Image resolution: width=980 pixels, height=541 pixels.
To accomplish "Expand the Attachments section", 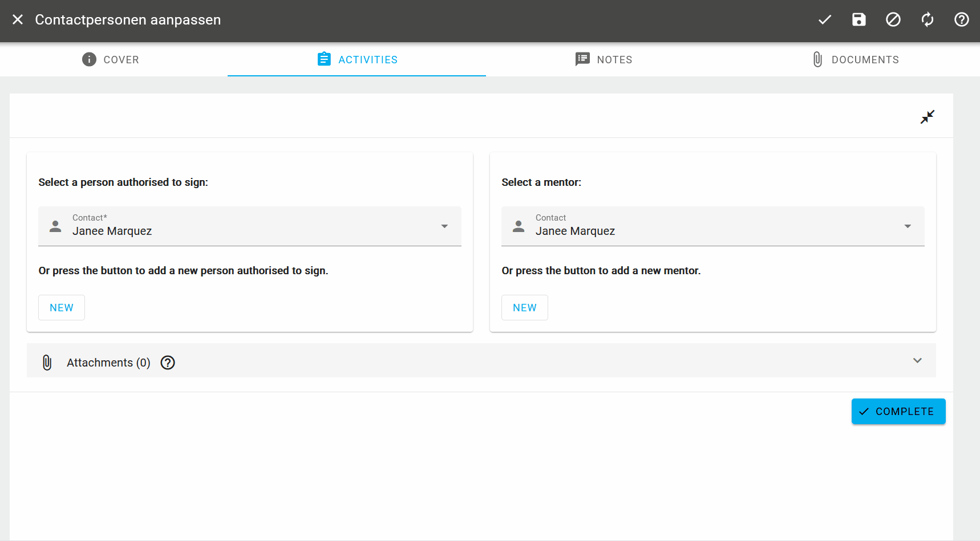I will pyautogui.click(x=917, y=360).
